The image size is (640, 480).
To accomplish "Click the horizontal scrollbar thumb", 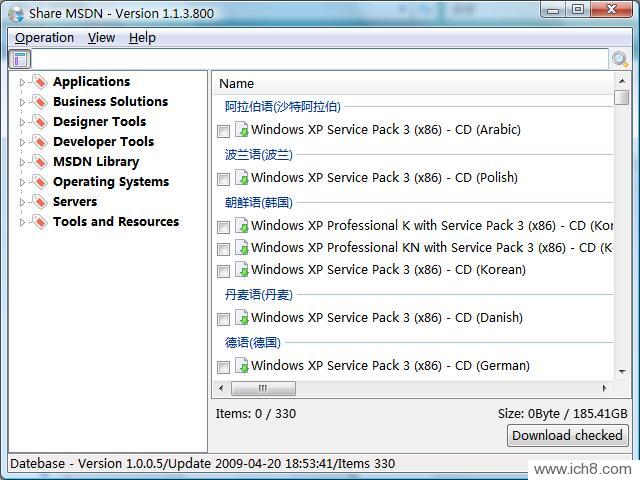I will click(x=262, y=388).
